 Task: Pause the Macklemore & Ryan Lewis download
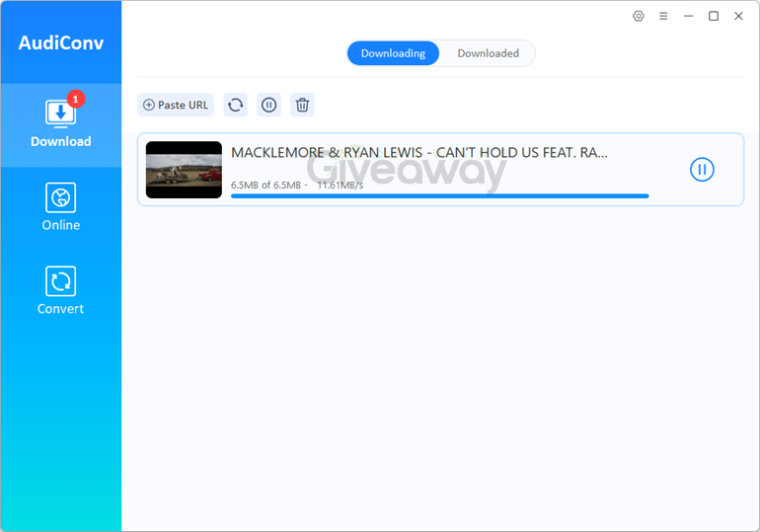702,170
